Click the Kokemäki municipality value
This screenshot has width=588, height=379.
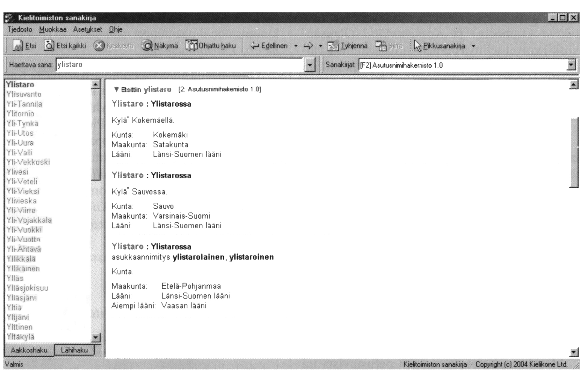[171, 135]
